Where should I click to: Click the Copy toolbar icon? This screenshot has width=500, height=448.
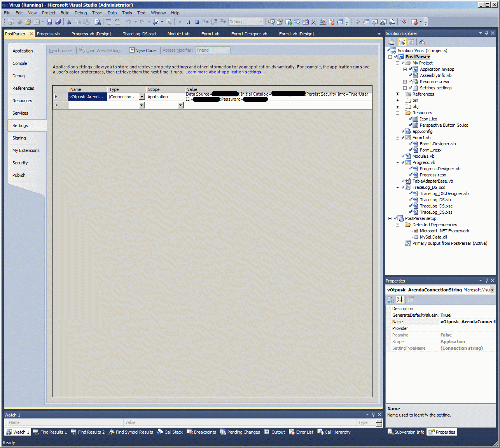(77, 22)
